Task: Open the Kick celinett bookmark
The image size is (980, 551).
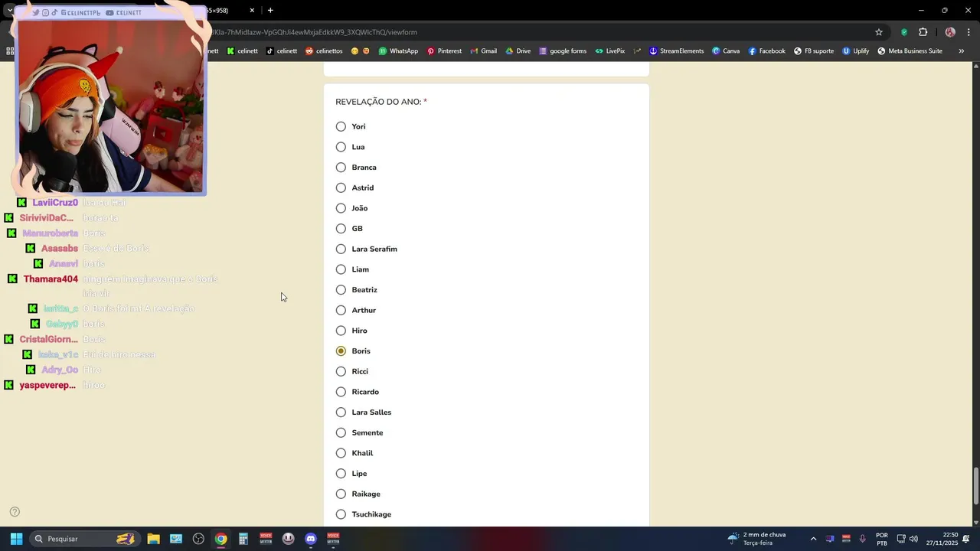Action: (x=243, y=51)
